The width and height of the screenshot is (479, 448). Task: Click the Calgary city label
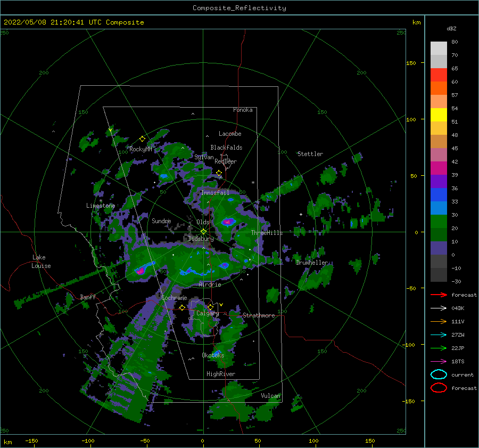tap(208, 313)
